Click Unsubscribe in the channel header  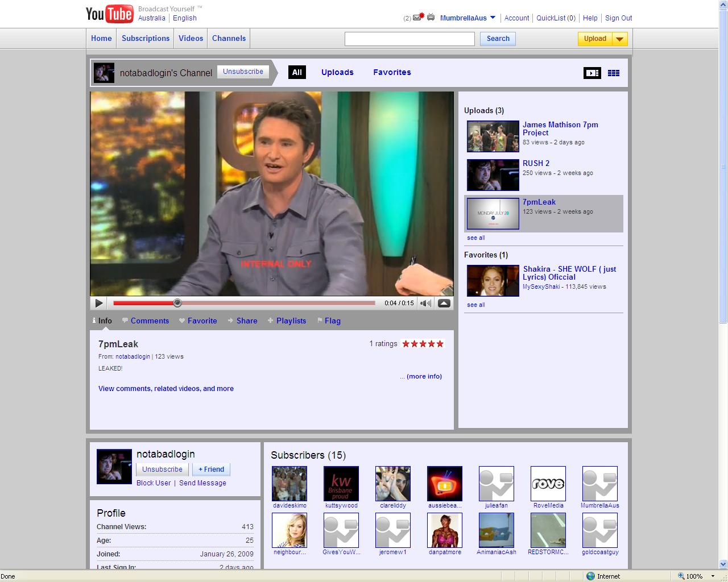(x=243, y=72)
